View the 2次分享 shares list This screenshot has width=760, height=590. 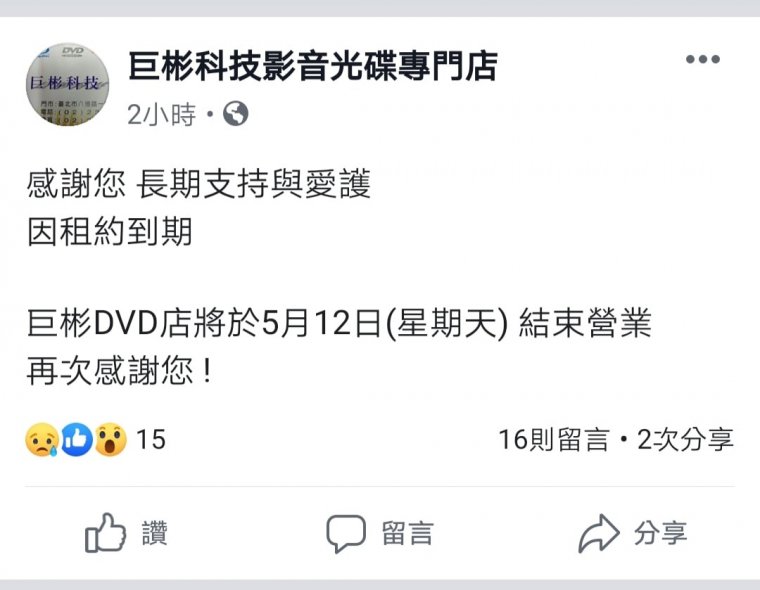pos(685,440)
